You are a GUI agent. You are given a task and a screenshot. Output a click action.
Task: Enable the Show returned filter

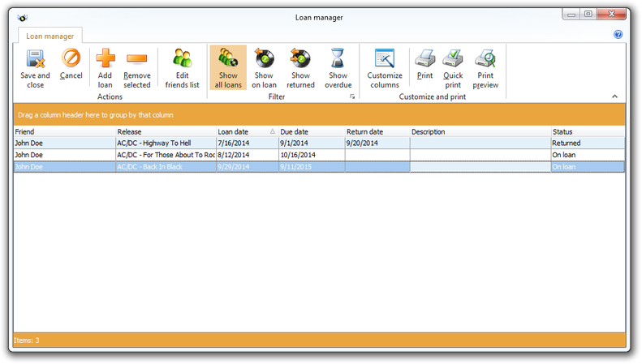[300, 59]
